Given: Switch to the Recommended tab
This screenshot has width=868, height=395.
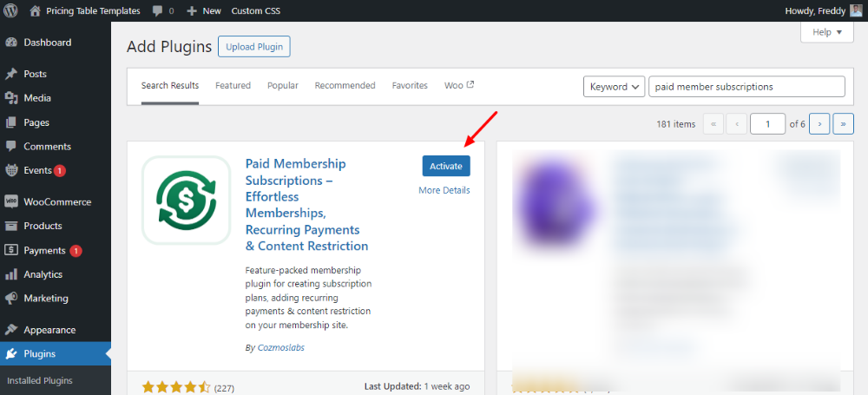Looking at the screenshot, I should click(345, 85).
